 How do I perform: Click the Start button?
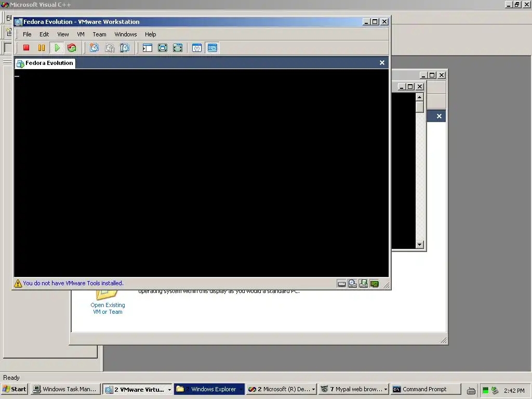(14, 390)
